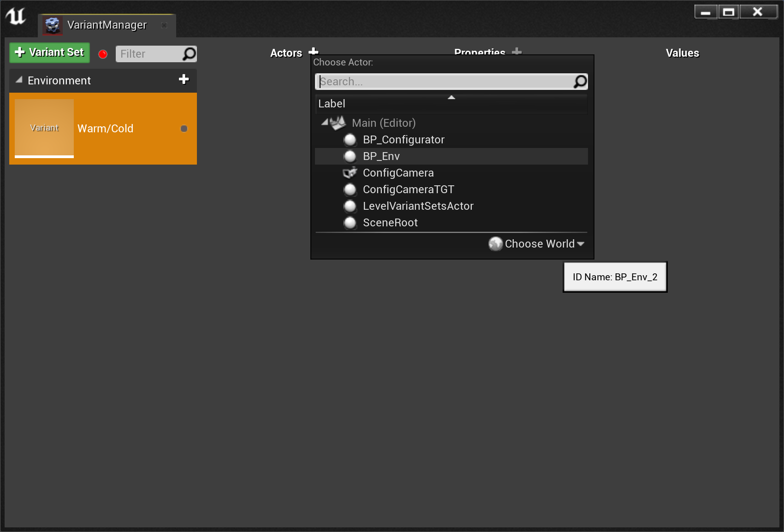784x532 pixels.
Task: Toggle the Warm/Cold variant dot indicator
Action: [184, 129]
